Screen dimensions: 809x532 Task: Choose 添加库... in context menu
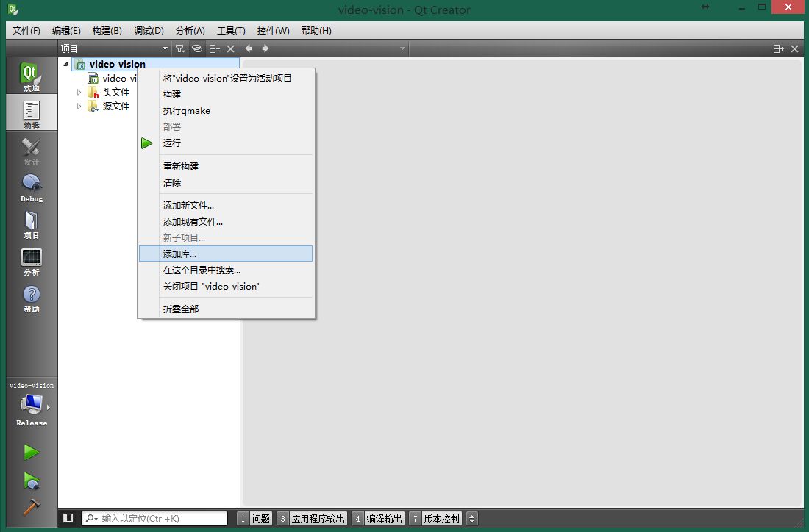226,254
